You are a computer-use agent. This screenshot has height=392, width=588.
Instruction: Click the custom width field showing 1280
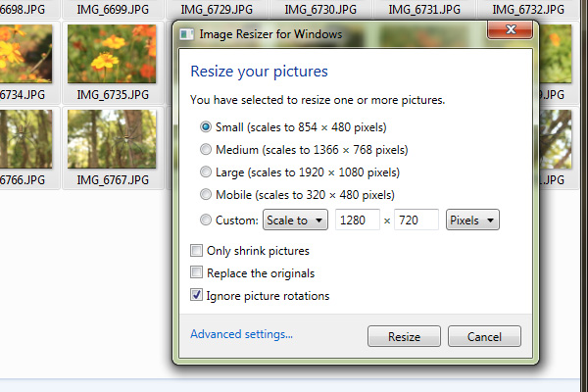[x=358, y=220]
